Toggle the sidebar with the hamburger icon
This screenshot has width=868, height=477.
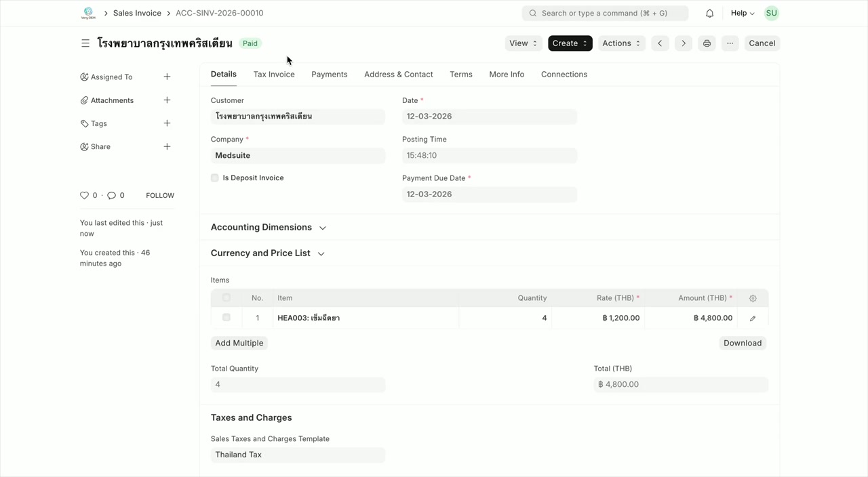click(x=85, y=43)
